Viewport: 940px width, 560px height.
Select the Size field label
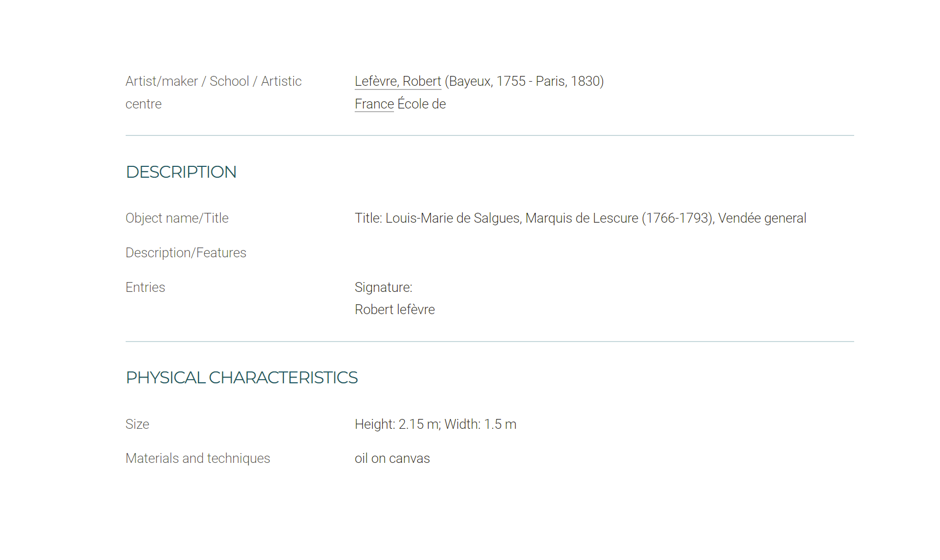[x=137, y=424]
